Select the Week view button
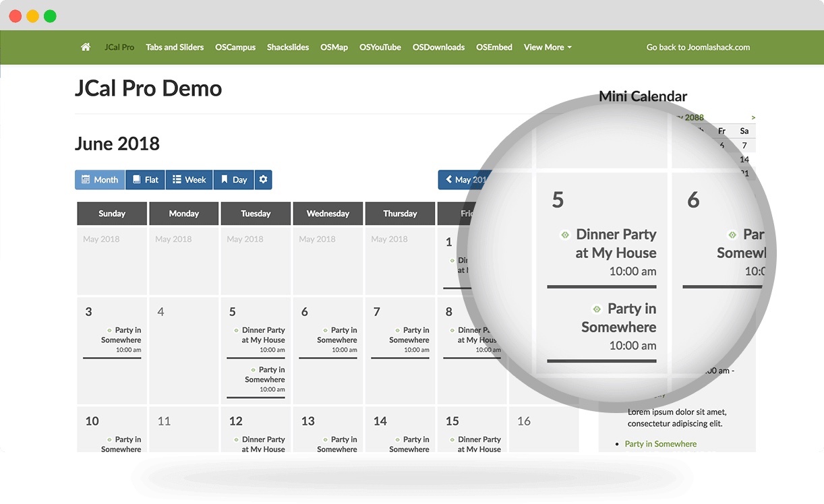 [x=189, y=180]
